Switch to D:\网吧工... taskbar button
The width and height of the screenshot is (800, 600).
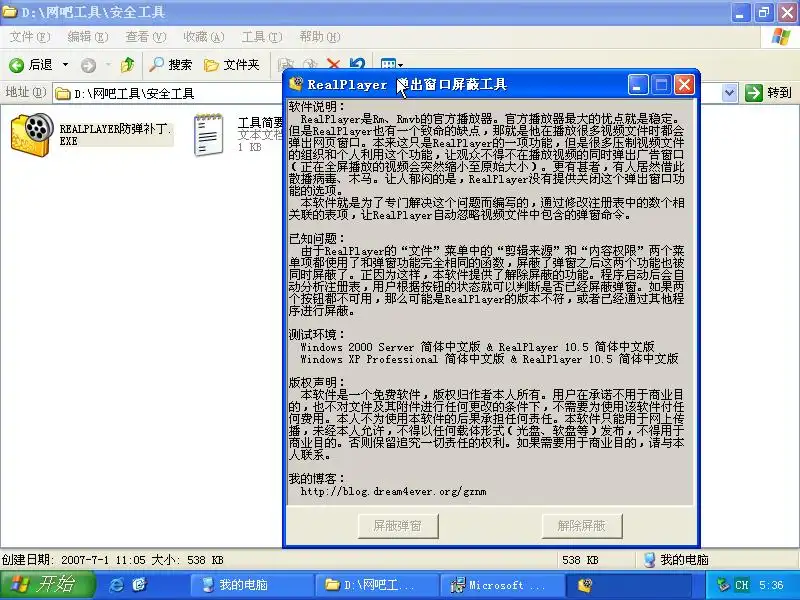pyautogui.click(x=377, y=585)
